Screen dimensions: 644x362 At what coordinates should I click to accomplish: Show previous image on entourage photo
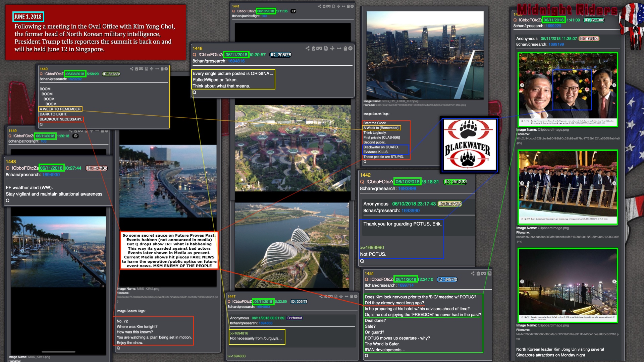click(522, 183)
